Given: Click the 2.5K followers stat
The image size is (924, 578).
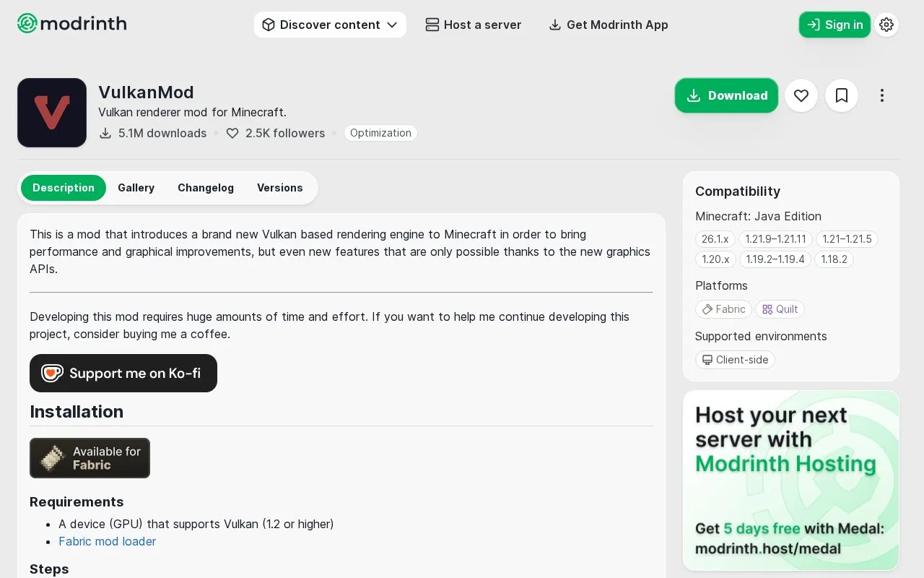Looking at the screenshot, I should coord(276,133).
